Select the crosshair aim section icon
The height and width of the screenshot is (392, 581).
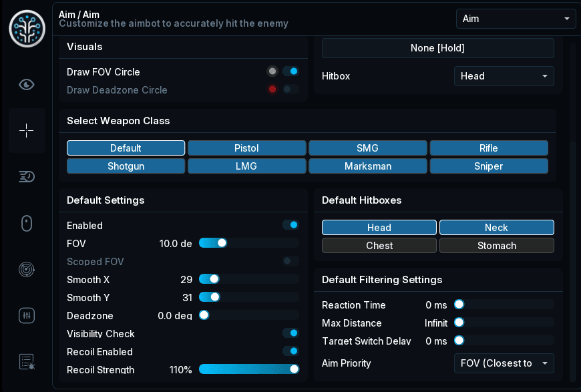[27, 130]
